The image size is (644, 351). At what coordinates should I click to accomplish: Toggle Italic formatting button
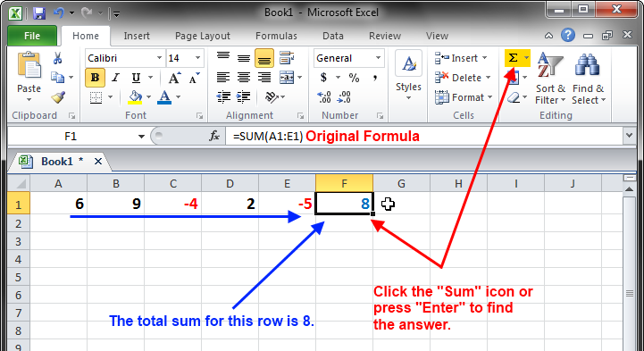(x=115, y=78)
